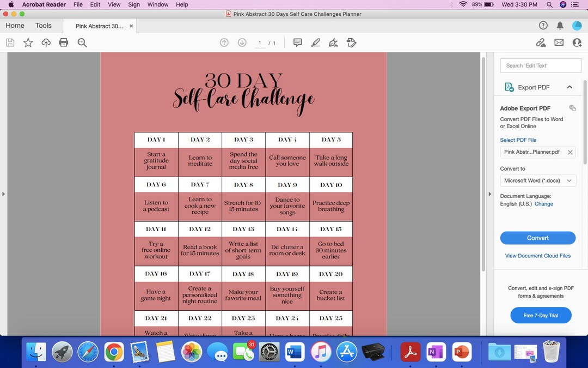The width and height of the screenshot is (588, 368).
Task: Add a comment sticky note tool
Action: pos(297,43)
